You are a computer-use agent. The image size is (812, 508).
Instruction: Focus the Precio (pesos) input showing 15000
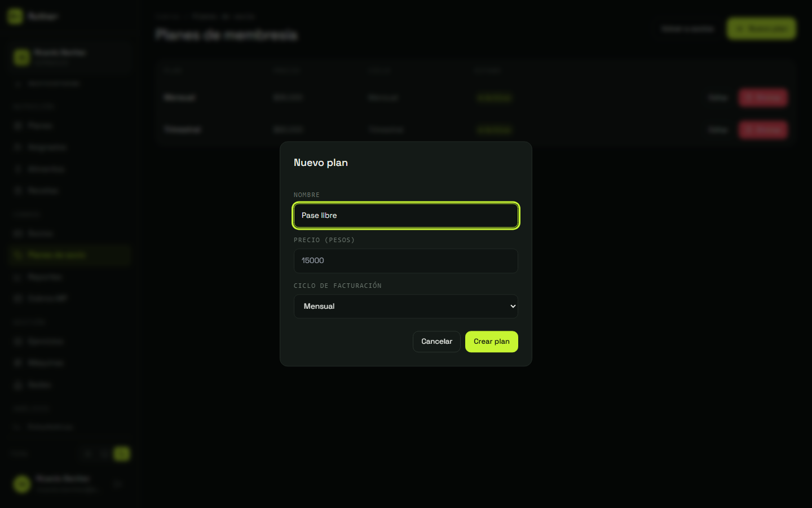click(405, 261)
